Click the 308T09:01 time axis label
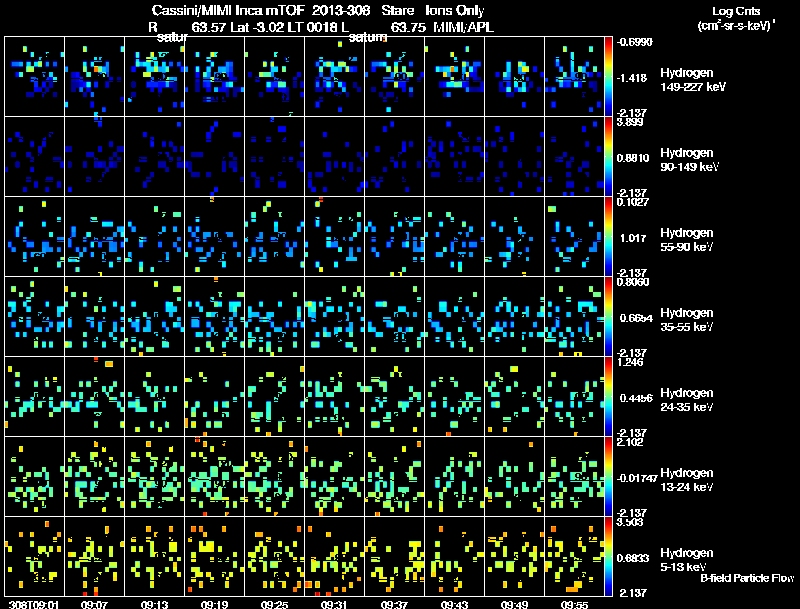The width and height of the screenshot is (800, 609). [x=34, y=604]
